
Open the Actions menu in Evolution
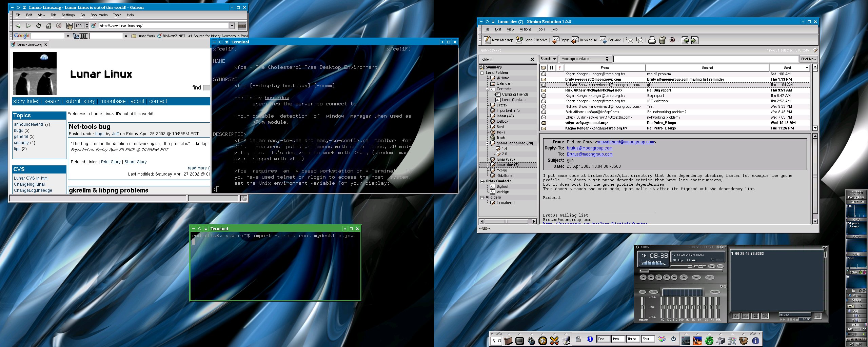[526, 29]
